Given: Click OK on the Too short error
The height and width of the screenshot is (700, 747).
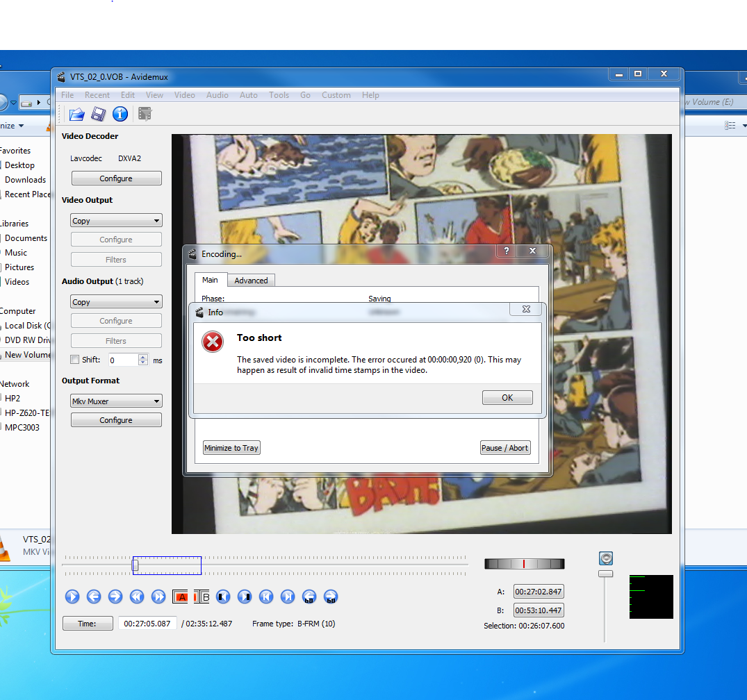Looking at the screenshot, I should [507, 398].
